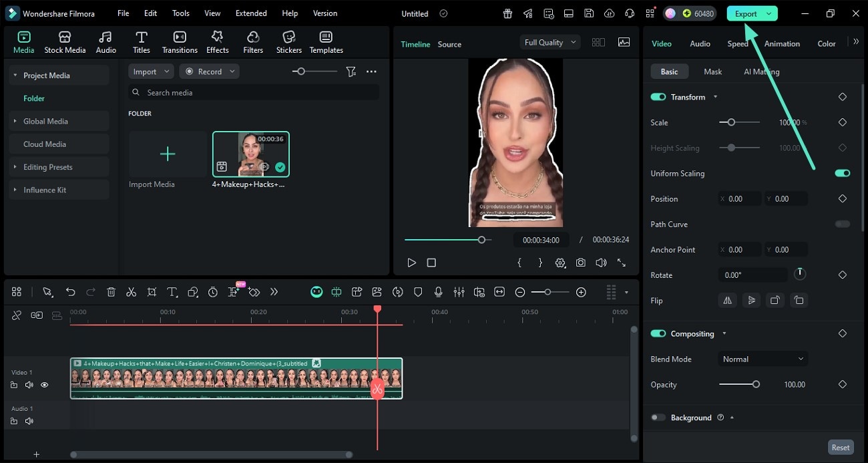Enable Uniform Scaling in the Video panel
868x463 pixels.
pos(842,173)
